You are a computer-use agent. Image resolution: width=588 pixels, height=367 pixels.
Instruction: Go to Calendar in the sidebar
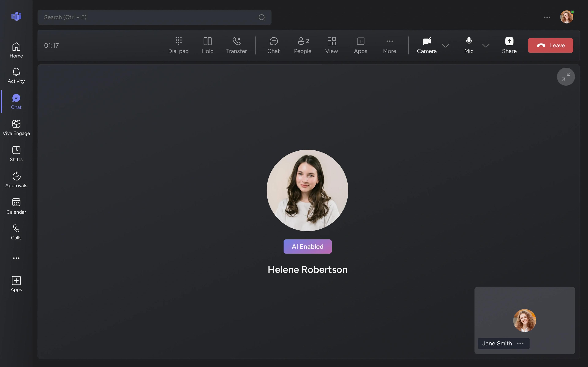pos(16,206)
